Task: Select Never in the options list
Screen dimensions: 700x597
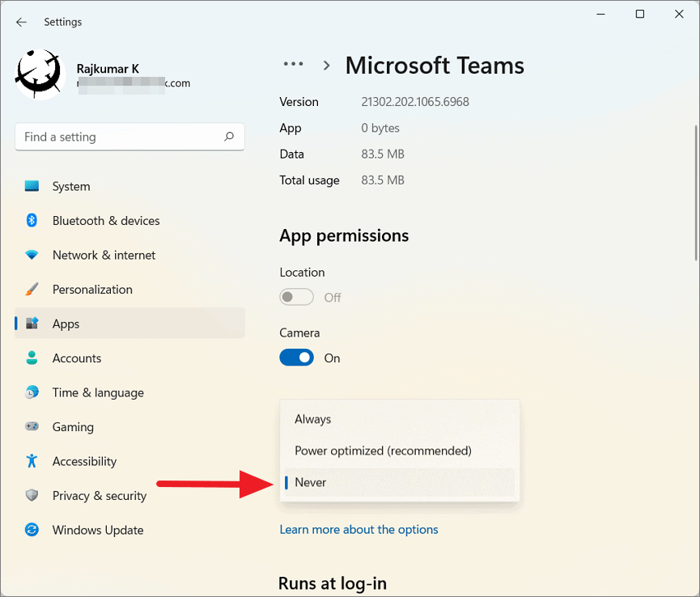Action: 310,482
